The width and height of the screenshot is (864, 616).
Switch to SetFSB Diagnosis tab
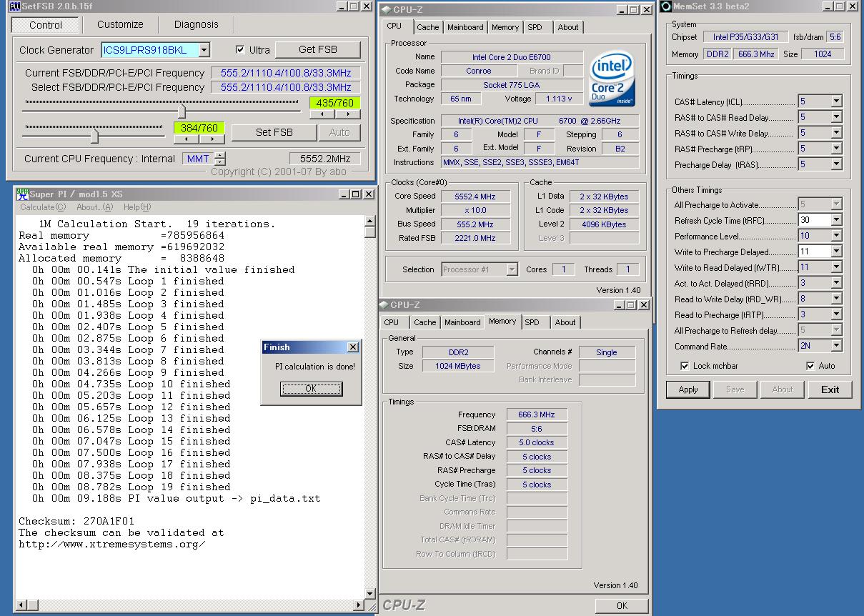click(197, 24)
